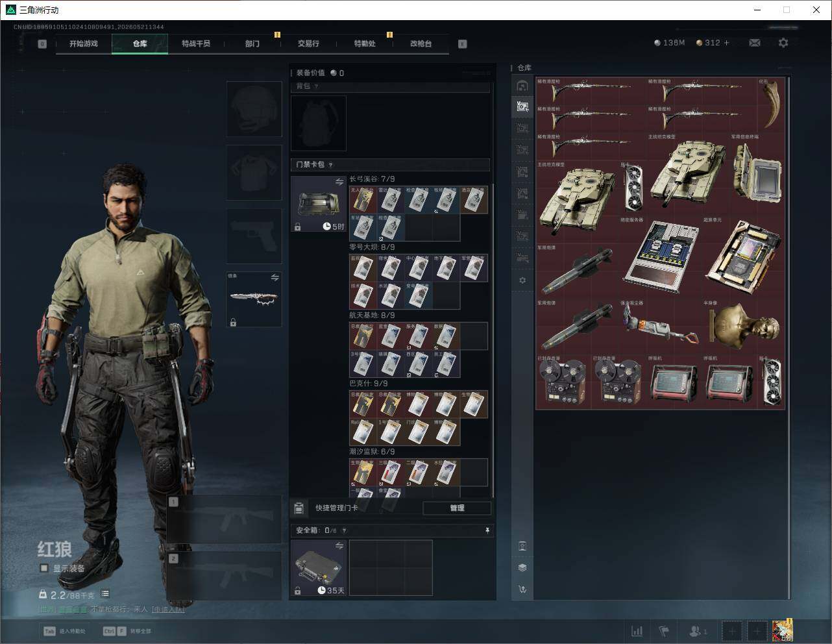Open the 特勤处 tab
Viewport: 832px width, 644px height.
365,43
